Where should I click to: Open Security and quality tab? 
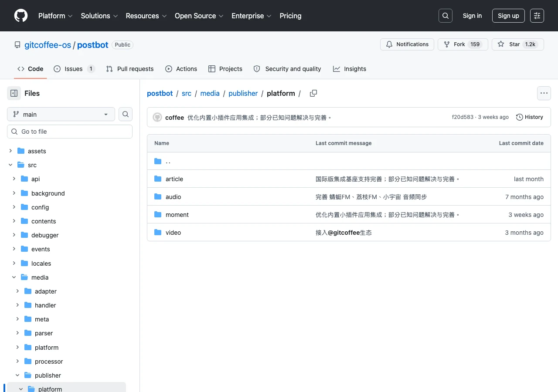287,69
